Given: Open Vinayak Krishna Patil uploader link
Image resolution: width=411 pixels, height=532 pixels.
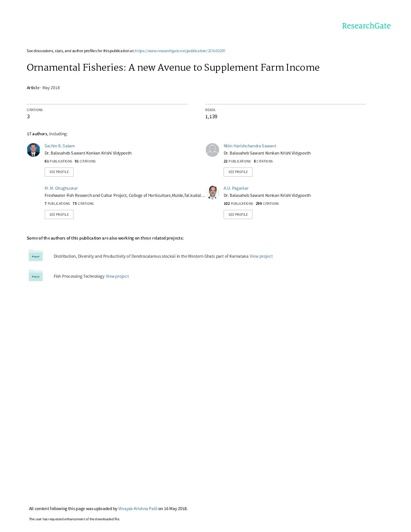Looking at the screenshot, I should (x=138, y=509).
